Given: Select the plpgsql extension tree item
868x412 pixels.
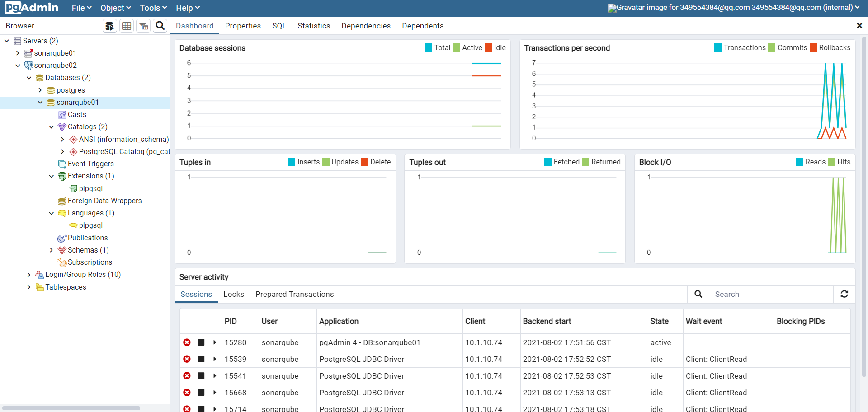Looking at the screenshot, I should [x=91, y=189].
